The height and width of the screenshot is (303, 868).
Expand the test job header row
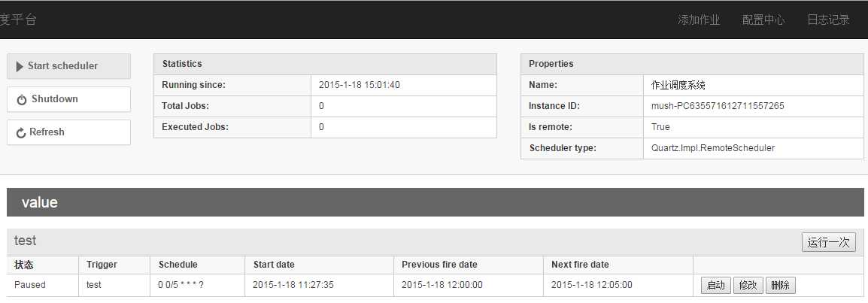tap(376, 241)
